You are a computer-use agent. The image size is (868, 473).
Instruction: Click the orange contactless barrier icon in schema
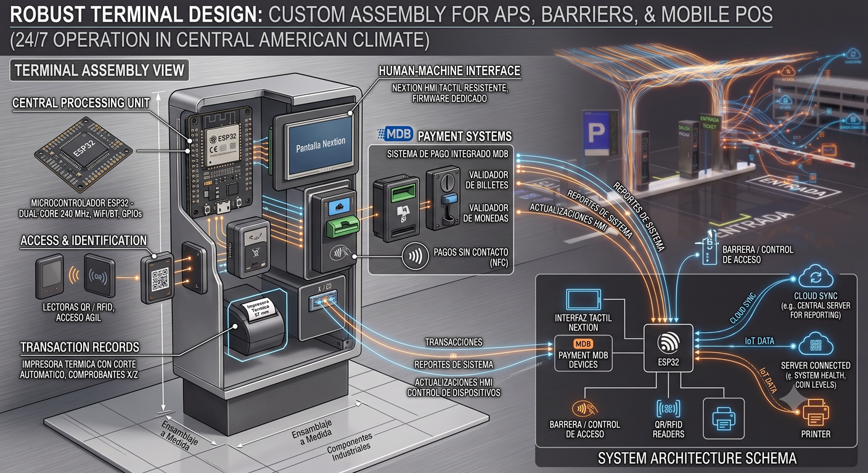point(584,407)
